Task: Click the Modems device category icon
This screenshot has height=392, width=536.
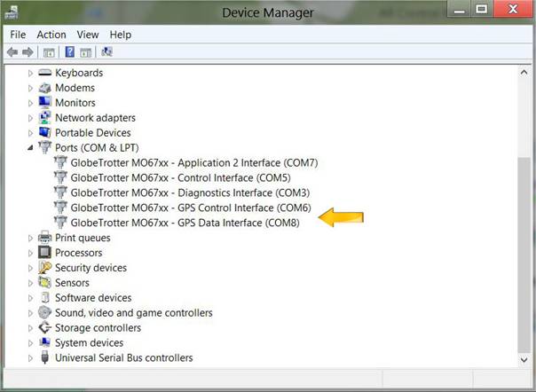Action: pos(44,88)
